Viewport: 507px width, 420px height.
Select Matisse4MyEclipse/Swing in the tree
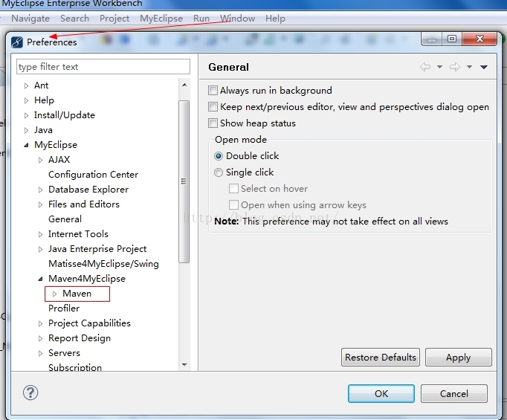coord(103,264)
